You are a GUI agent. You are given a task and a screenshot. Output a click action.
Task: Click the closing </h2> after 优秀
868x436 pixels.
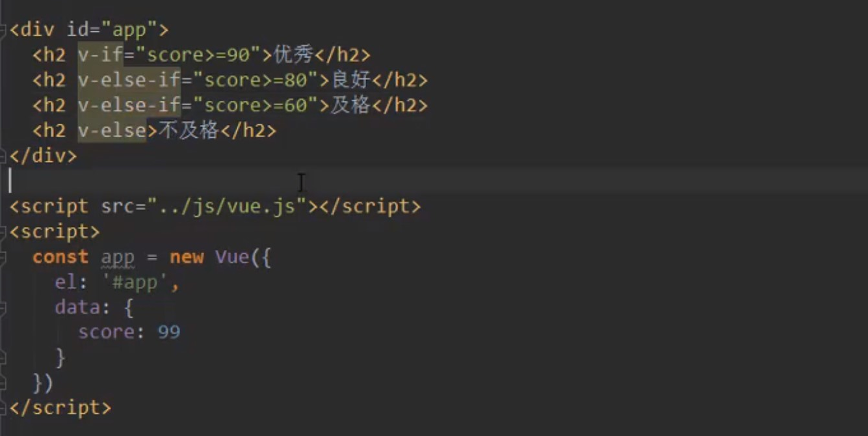(343, 55)
